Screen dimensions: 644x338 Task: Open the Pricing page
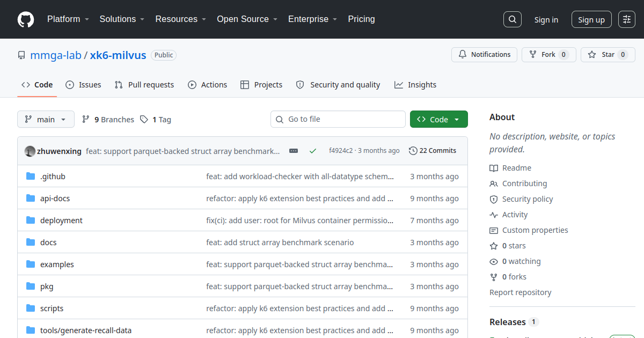coord(361,19)
